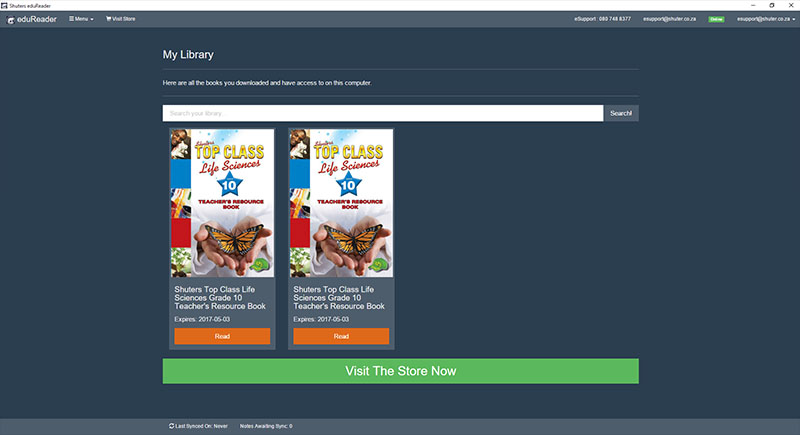The width and height of the screenshot is (800, 435).
Task: Open the second Life Sciences book cover
Action: click(x=341, y=203)
